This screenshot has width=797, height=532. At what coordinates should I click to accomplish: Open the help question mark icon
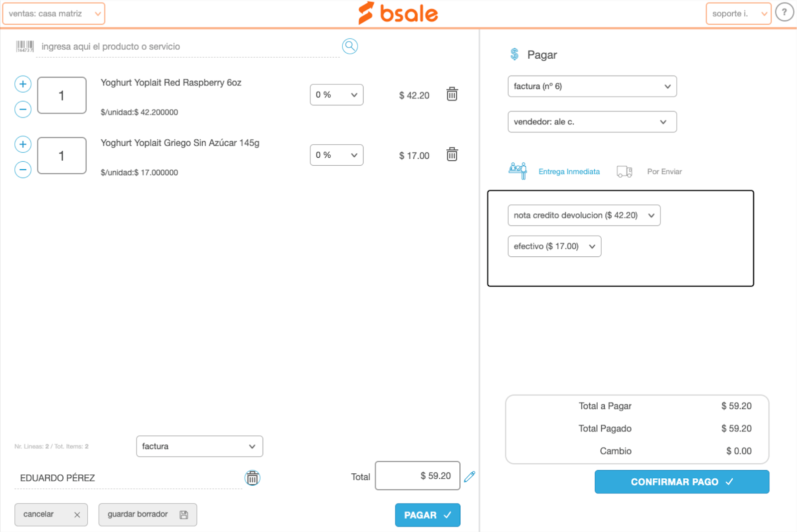tap(785, 12)
